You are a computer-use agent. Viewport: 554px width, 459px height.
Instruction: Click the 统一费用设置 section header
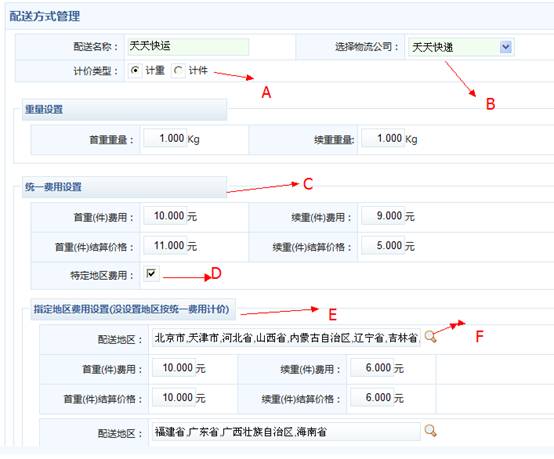(x=53, y=187)
